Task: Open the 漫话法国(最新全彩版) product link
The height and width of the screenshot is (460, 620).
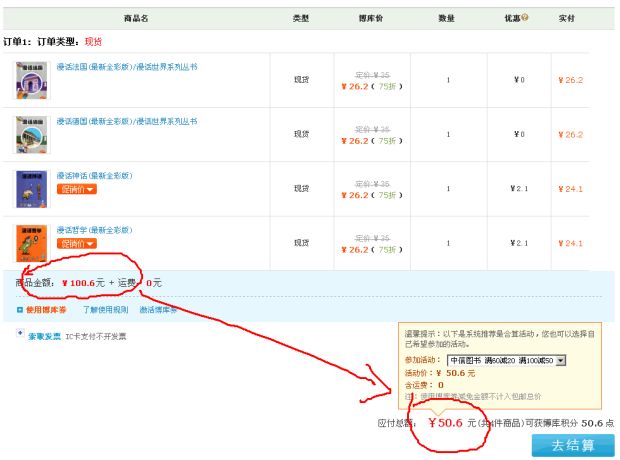Action: tap(126, 67)
